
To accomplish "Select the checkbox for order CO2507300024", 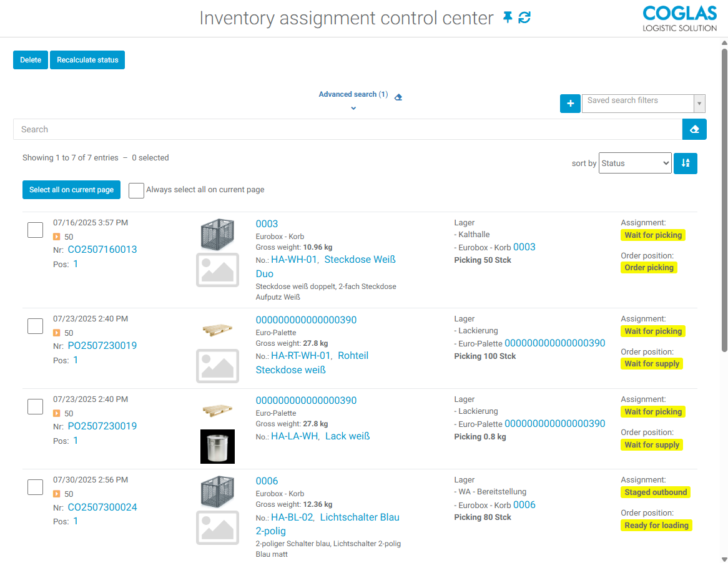I will point(36,487).
